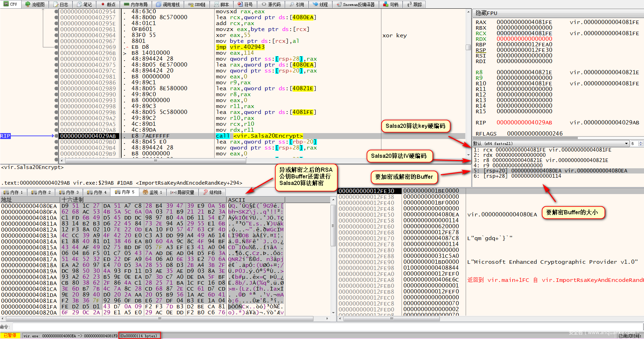Image resolution: width=644 pixels, height=339 pixels.
Task: Toggle breakpoint bullet at address 0000000000402969
Action: [x=56, y=47]
